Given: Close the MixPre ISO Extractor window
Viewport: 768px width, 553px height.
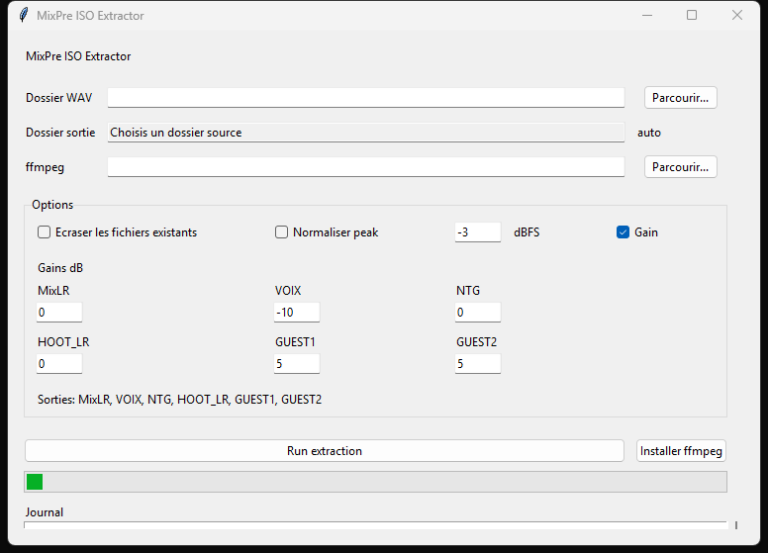Looking at the screenshot, I should coord(737,15).
